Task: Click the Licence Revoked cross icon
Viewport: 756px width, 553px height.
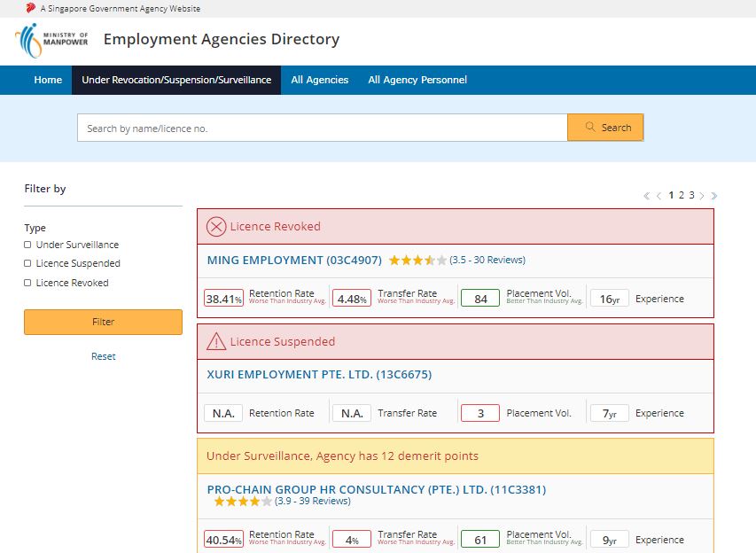Action: click(x=216, y=227)
